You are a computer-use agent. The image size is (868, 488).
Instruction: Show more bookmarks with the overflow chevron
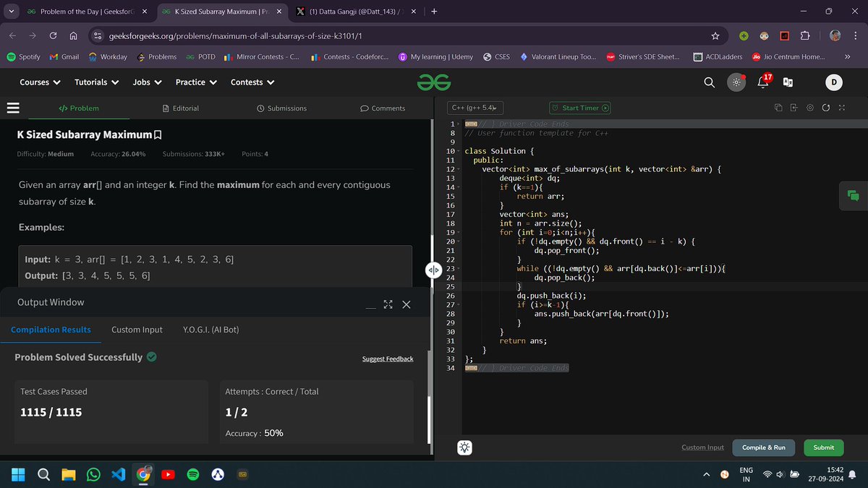847,56
